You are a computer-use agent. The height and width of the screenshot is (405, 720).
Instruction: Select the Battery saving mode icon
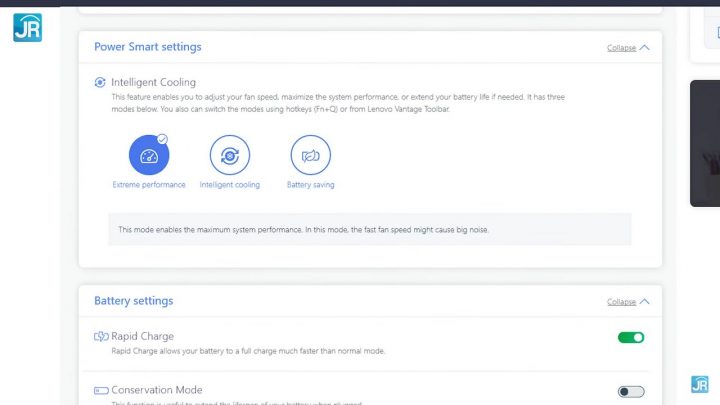coord(310,155)
